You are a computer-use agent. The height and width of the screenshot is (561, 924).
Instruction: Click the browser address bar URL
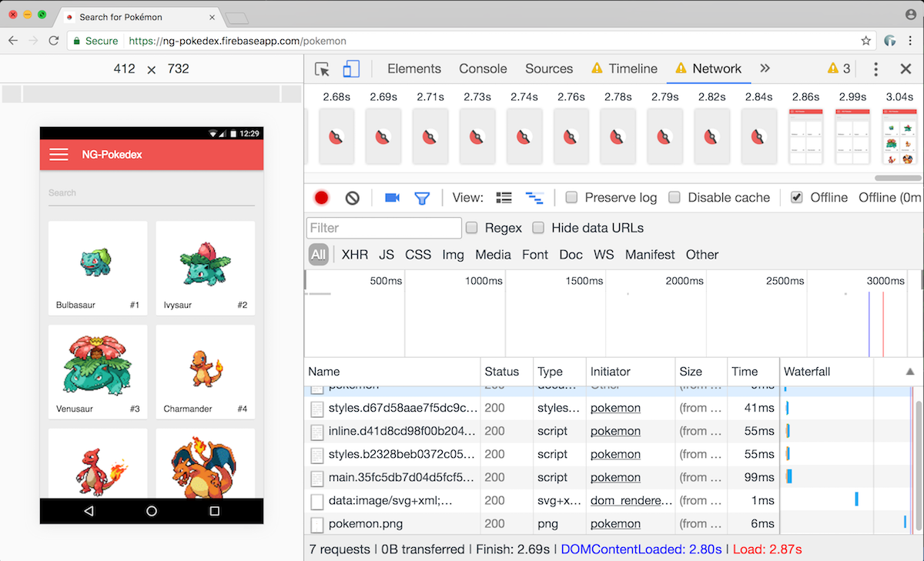(237, 41)
